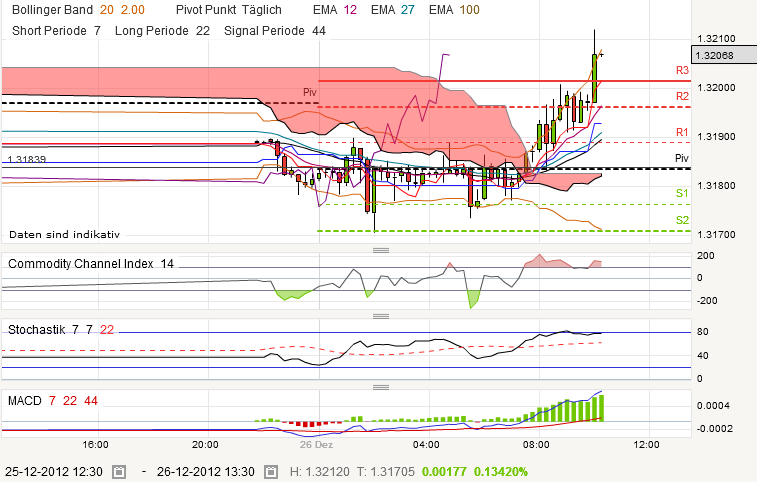Screen dimensions: 757x482
Task: Click the EMA 100 indicator label
Action: 454,10
